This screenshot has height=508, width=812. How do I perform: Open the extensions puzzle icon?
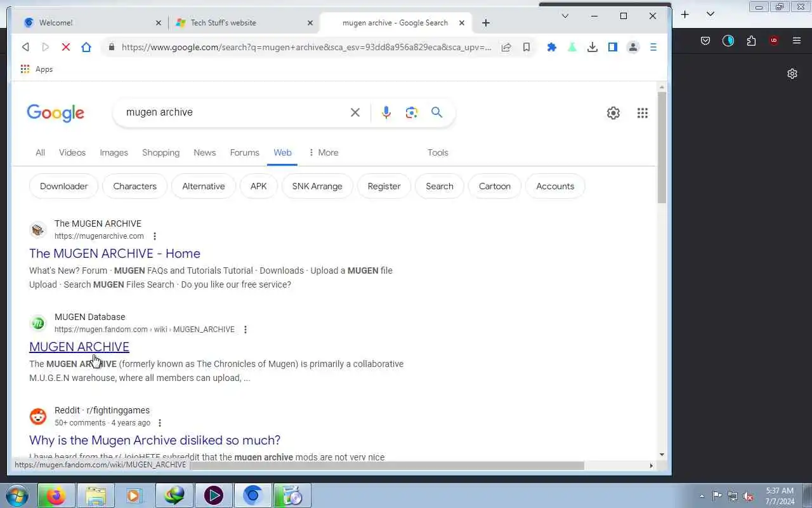552,47
